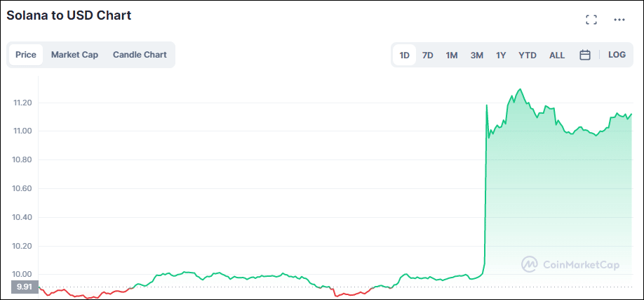644x300 pixels.
Task: Select the 7D time range
Action: click(x=427, y=55)
